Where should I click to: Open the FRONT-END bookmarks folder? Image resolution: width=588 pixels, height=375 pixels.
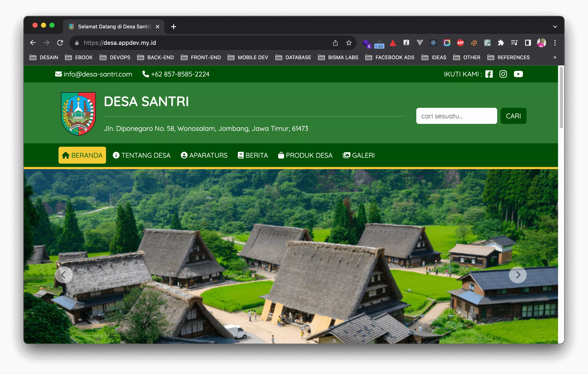click(201, 57)
